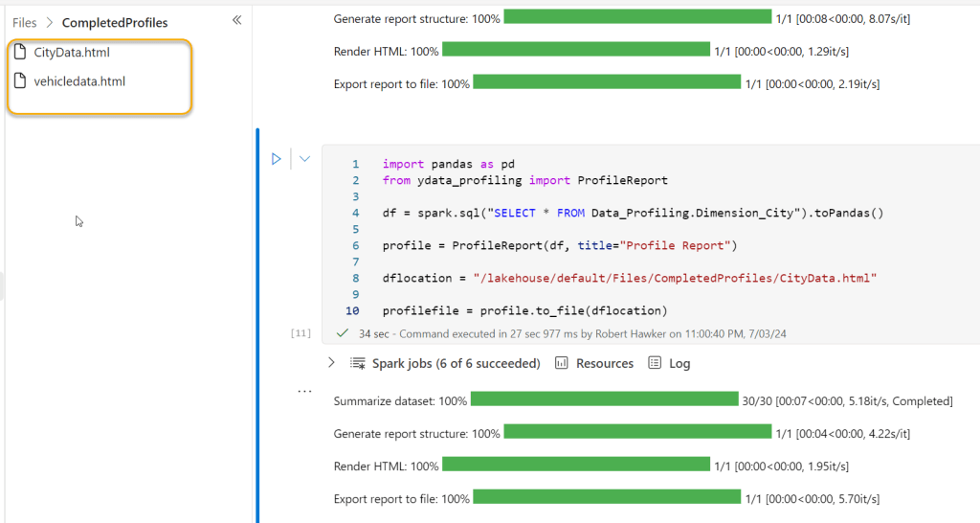Open the Resources chart icon
The height and width of the screenshot is (523, 980).
(x=562, y=363)
